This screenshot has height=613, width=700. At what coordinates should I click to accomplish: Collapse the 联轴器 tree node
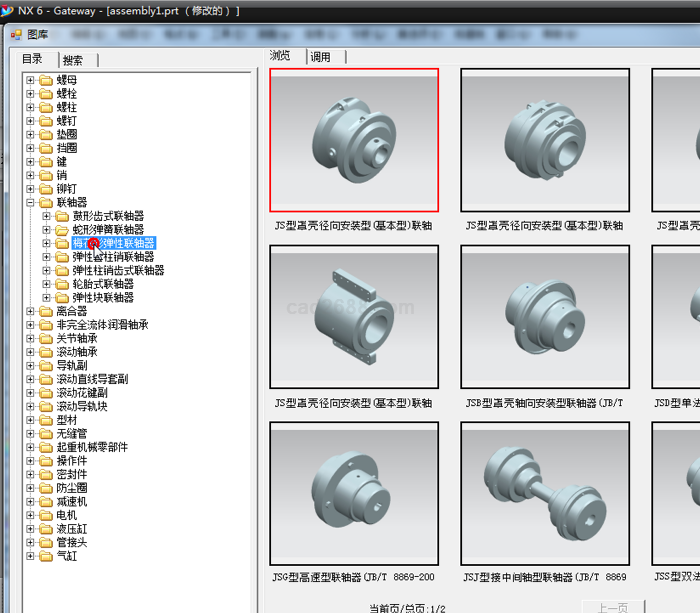tap(31, 203)
